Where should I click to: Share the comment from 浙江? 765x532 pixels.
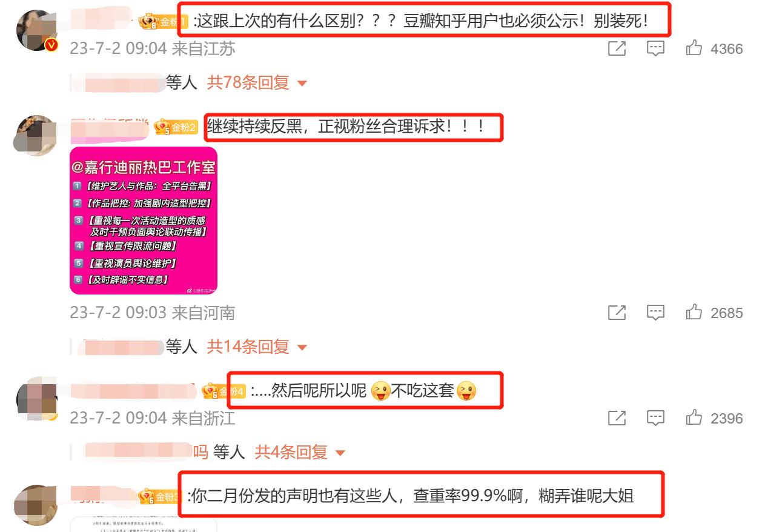[x=617, y=418]
